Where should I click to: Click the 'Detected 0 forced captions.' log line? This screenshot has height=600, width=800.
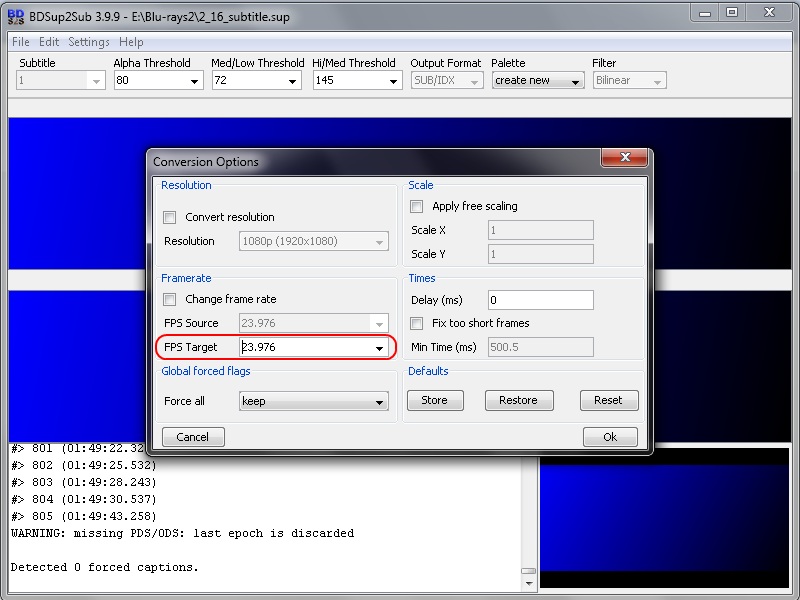click(x=105, y=567)
